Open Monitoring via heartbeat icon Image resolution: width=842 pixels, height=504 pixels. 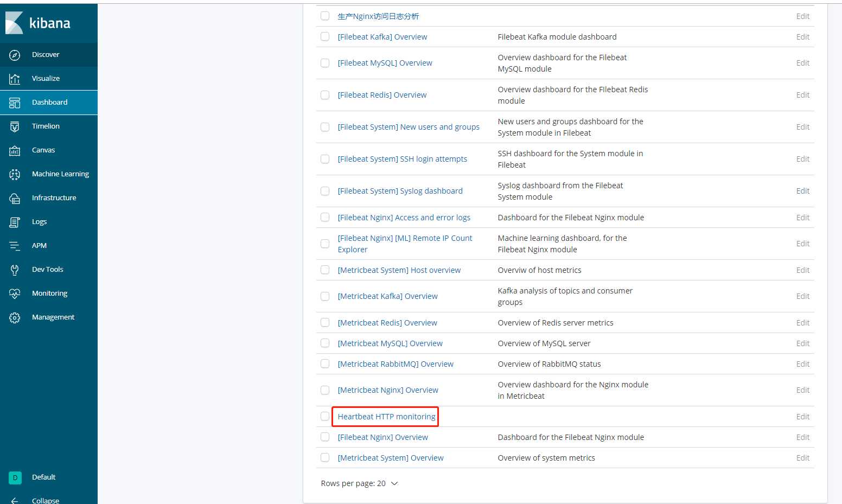[15, 294]
